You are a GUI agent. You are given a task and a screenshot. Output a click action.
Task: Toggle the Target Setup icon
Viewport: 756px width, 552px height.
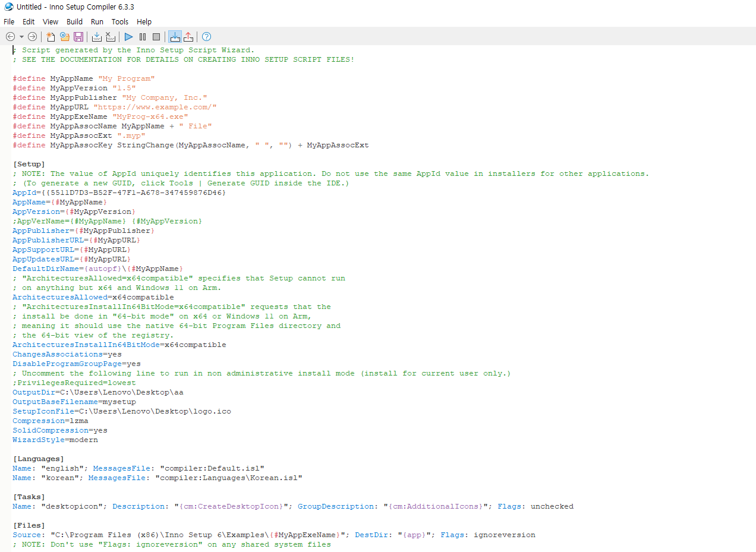click(175, 37)
